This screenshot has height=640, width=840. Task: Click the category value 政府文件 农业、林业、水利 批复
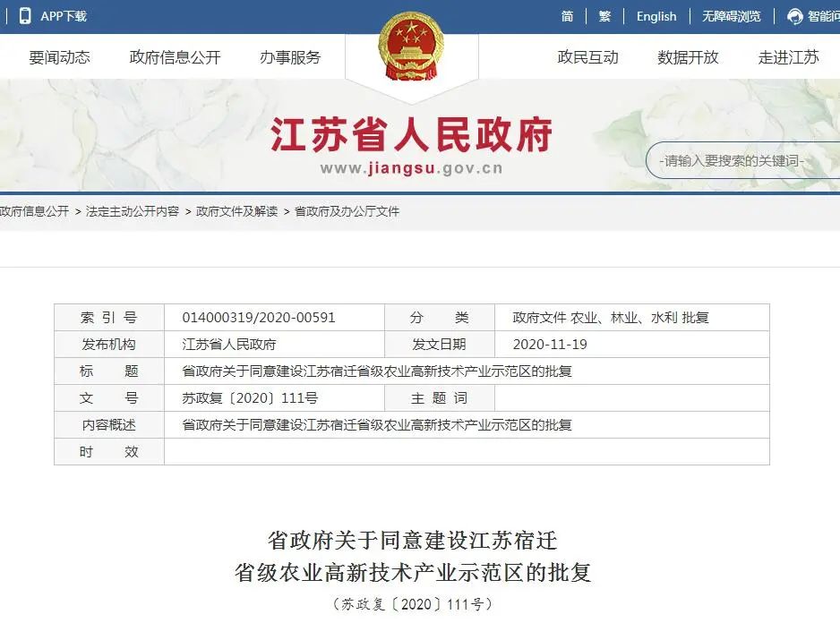click(x=611, y=318)
